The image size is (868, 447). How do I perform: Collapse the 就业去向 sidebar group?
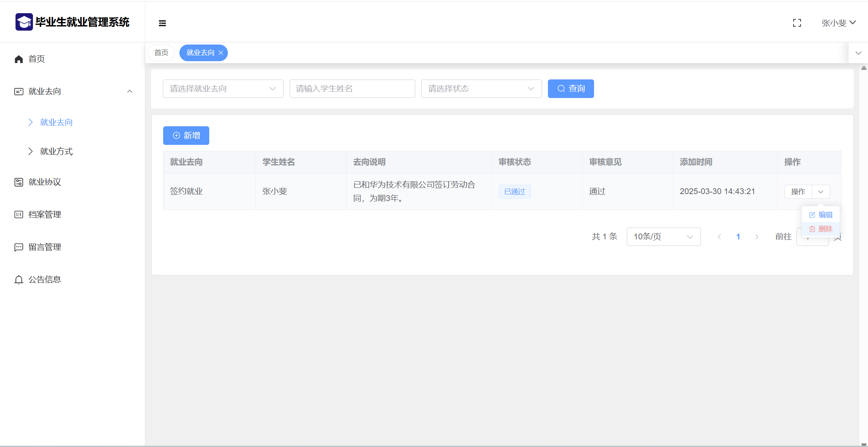tap(130, 91)
